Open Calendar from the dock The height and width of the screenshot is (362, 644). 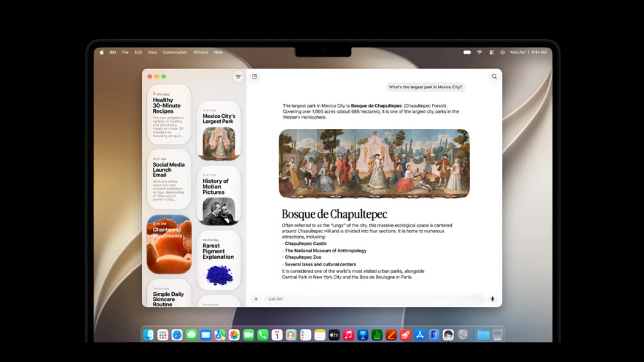(x=277, y=335)
